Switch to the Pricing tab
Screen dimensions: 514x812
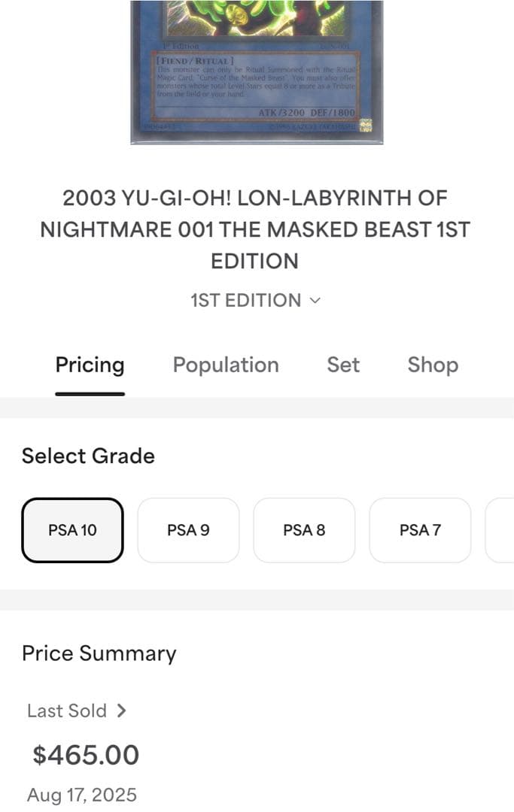click(90, 365)
